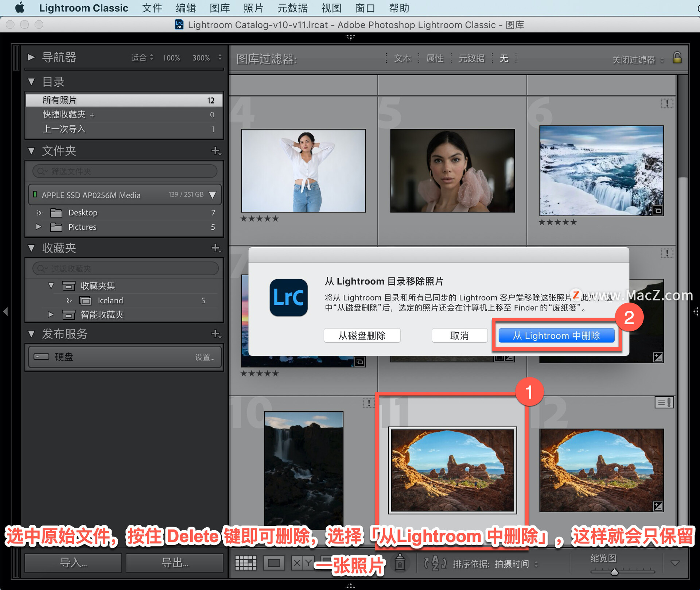Toggle the 元数据 filter mode
The image size is (700, 590).
click(471, 58)
